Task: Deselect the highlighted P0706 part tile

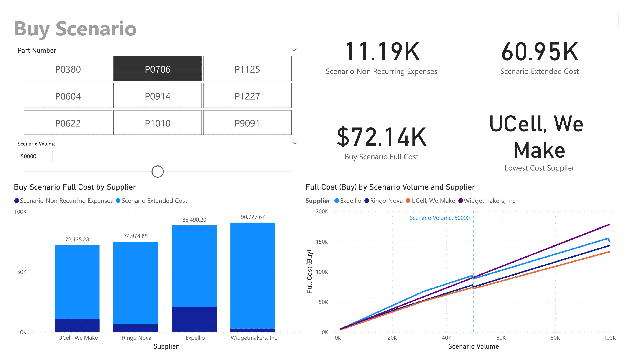Action: tap(158, 69)
